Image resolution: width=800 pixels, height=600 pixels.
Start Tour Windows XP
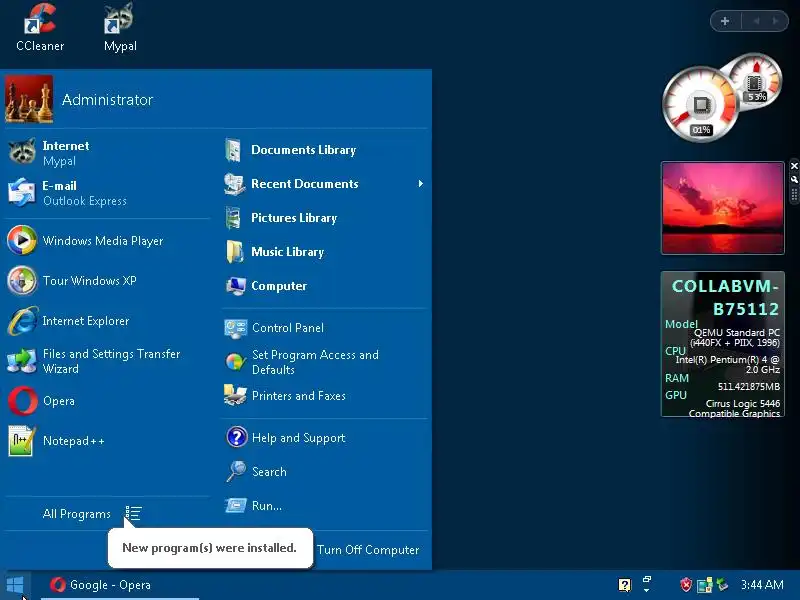pos(107,281)
